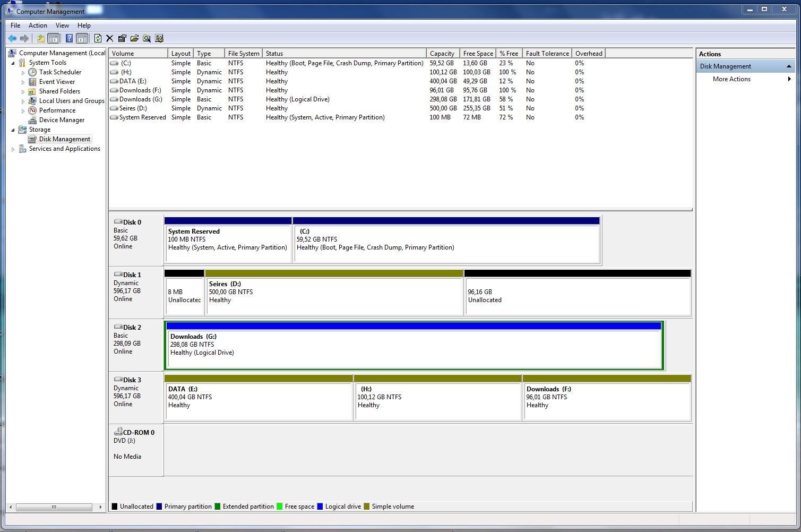Click the Explore magnifier toolbar icon
801x532 pixels.
pos(147,38)
